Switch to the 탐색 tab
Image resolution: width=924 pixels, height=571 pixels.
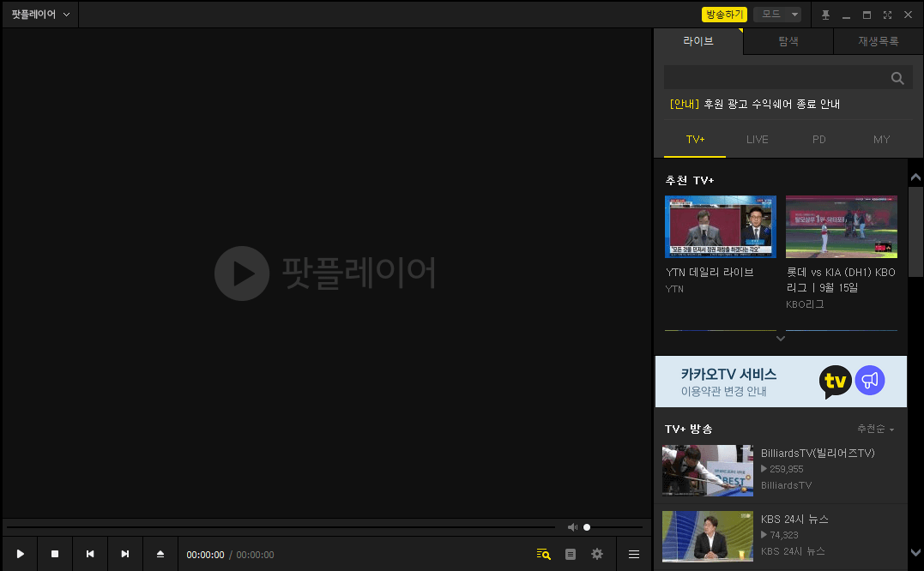(x=788, y=41)
